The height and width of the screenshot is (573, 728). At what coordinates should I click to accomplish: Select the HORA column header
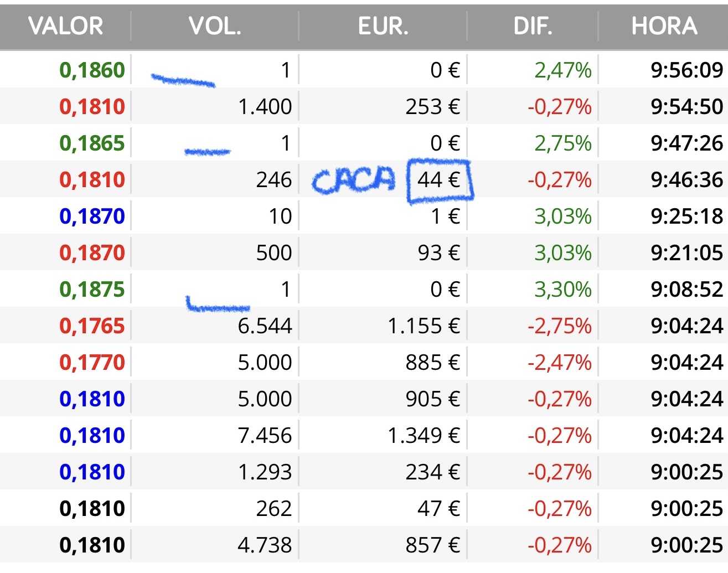coord(664,26)
